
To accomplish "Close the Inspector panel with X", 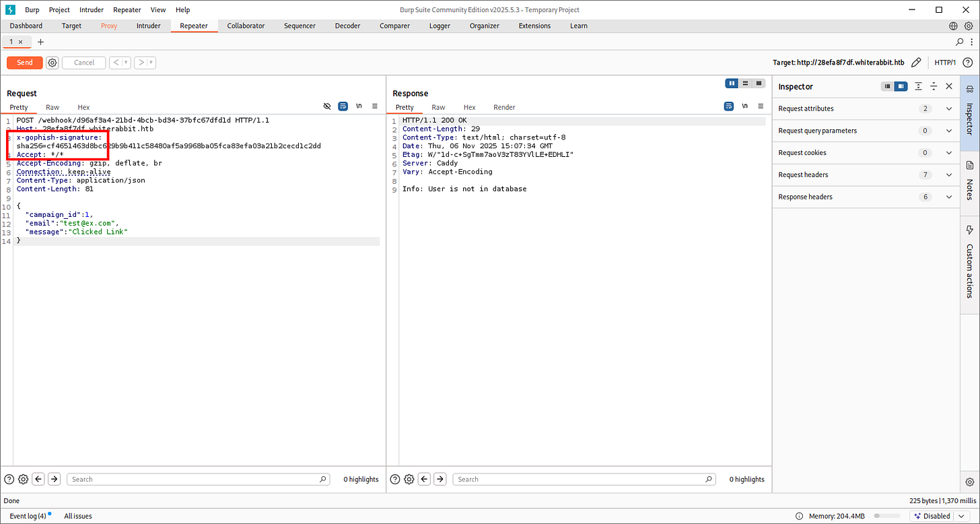I will click(x=949, y=86).
